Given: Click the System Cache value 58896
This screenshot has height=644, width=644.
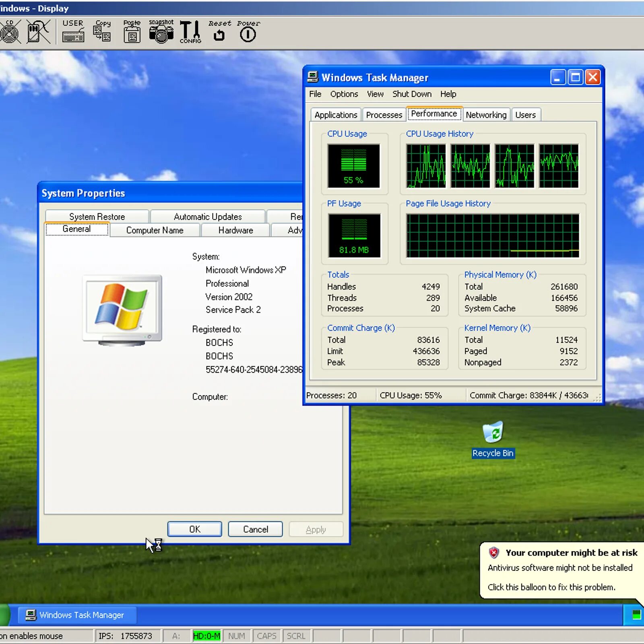Looking at the screenshot, I should (x=566, y=308).
